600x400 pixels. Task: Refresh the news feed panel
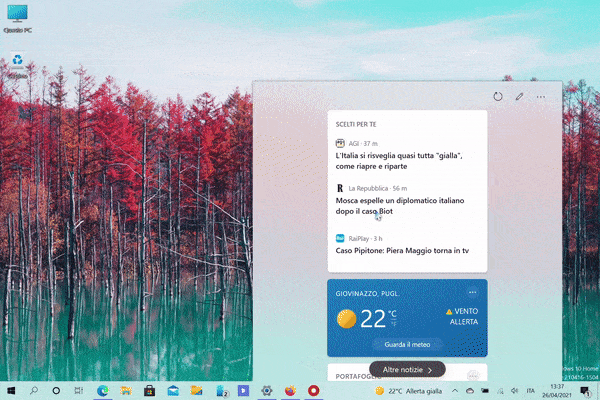click(x=497, y=96)
